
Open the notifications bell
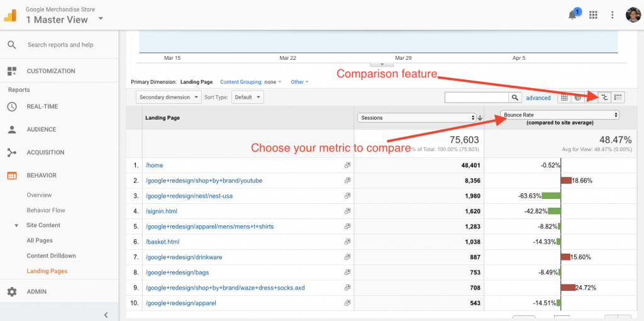(572, 15)
